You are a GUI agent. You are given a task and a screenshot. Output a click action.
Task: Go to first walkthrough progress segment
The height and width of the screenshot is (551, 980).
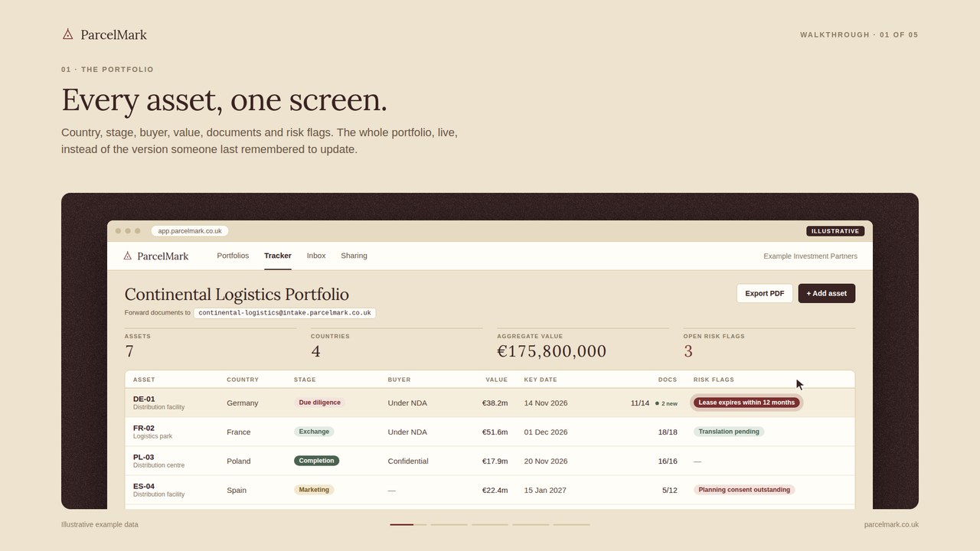coord(408,524)
